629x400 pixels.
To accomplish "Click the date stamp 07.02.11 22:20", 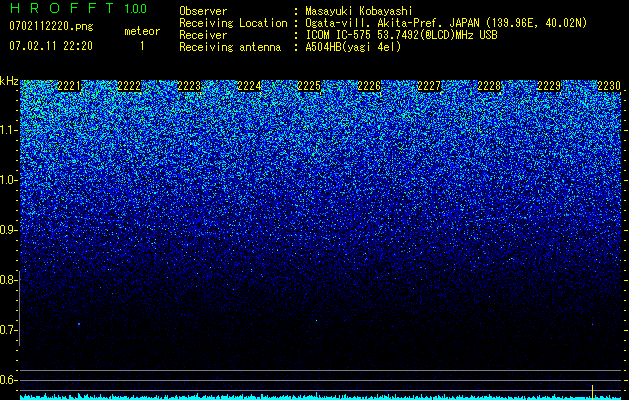I will pyautogui.click(x=51, y=46).
